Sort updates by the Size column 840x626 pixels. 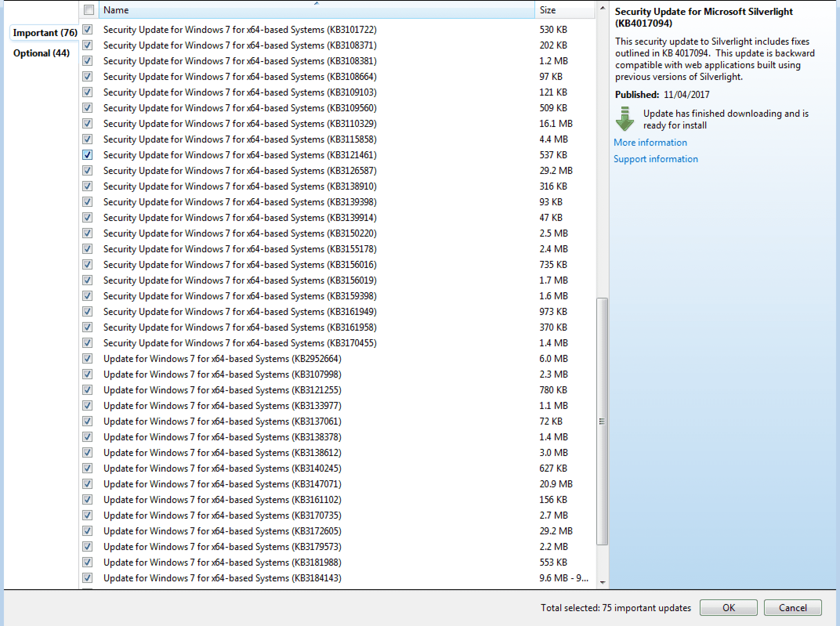(x=565, y=10)
